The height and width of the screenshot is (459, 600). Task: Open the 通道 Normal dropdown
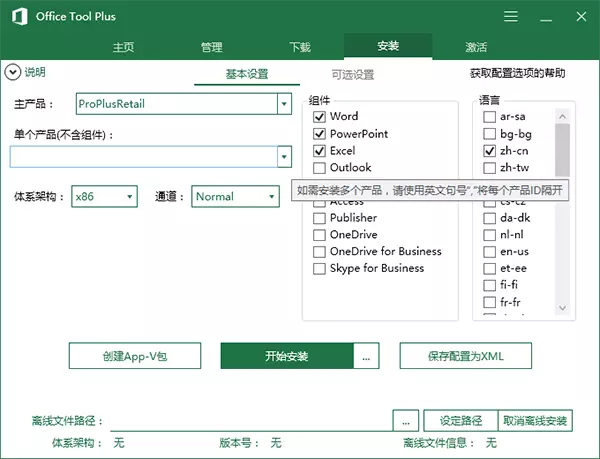pyautogui.click(x=270, y=197)
